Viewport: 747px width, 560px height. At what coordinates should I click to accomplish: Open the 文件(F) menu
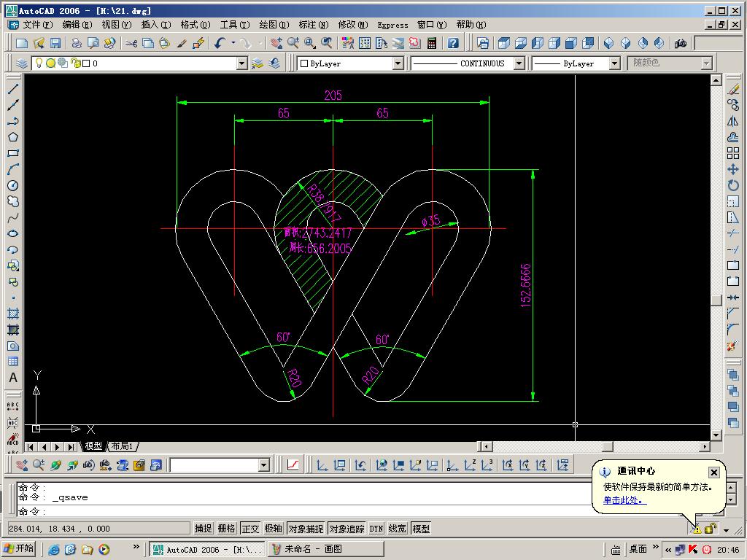point(37,25)
